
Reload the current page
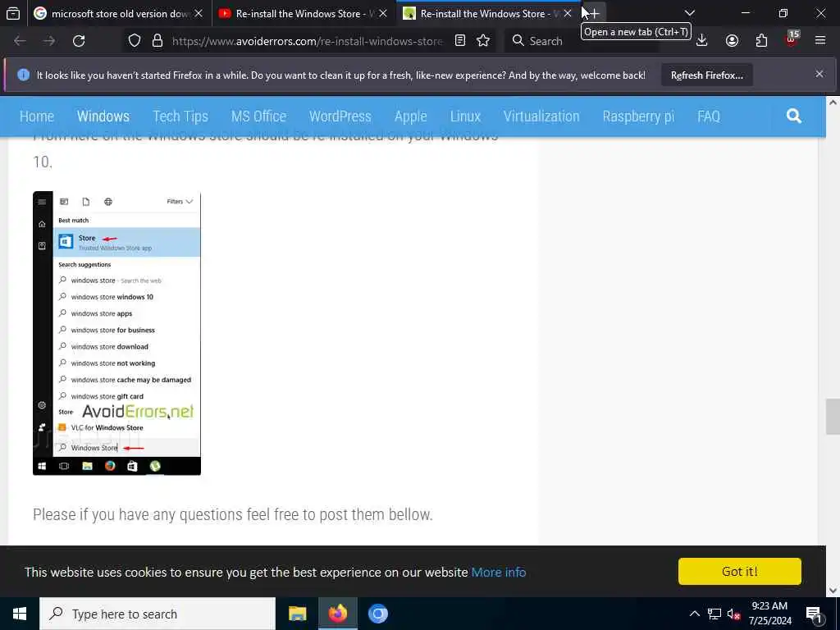click(79, 41)
